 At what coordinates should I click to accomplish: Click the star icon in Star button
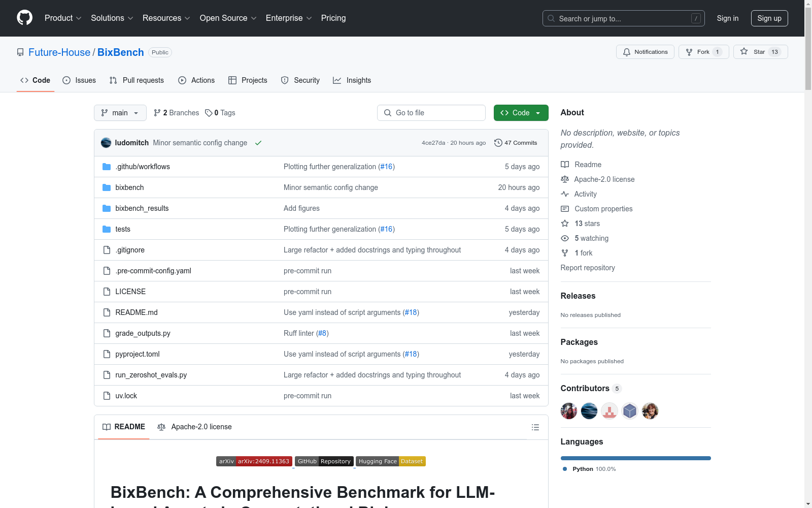click(x=744, y=51)
